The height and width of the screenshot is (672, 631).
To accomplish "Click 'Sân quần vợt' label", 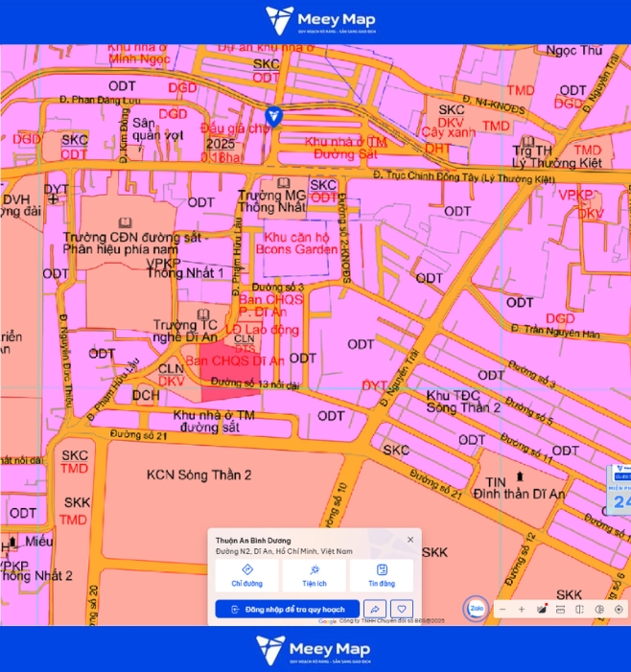I will (157, 129).
